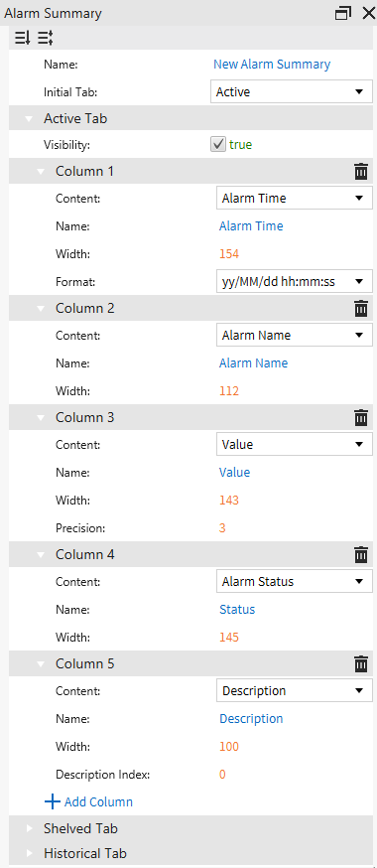Click the sort by category icon
This screenshot has width=377, height=868.
pos(46,38)
